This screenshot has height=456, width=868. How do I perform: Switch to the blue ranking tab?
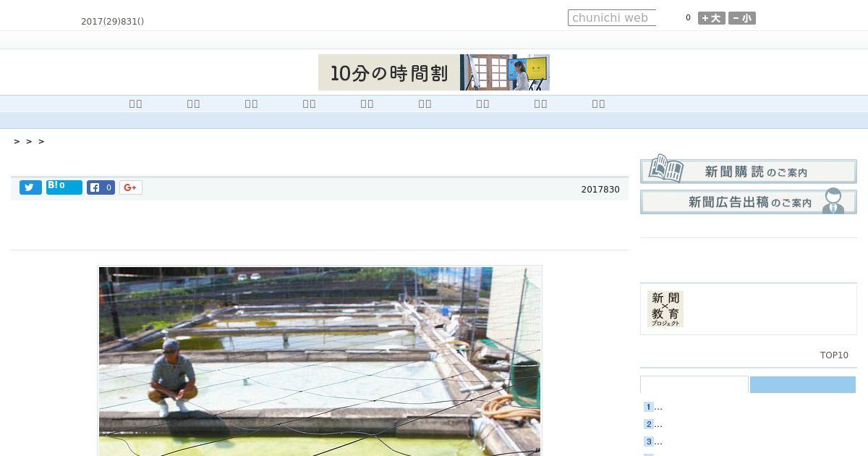803,384
